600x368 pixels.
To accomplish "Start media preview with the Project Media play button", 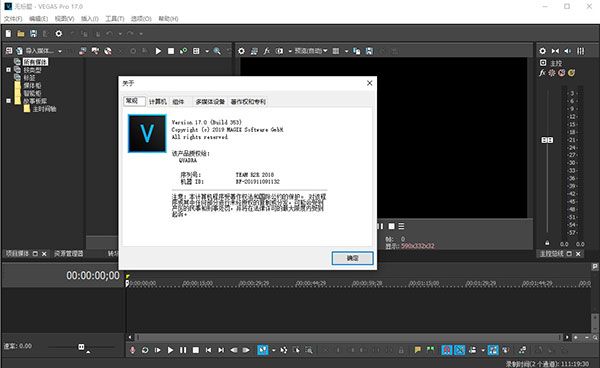I will (158, 51).
